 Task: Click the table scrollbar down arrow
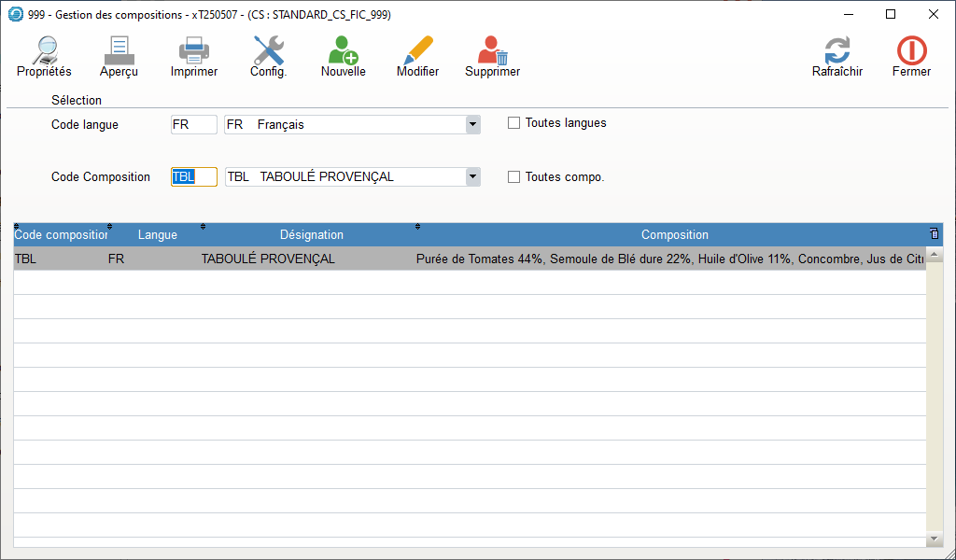935,539
